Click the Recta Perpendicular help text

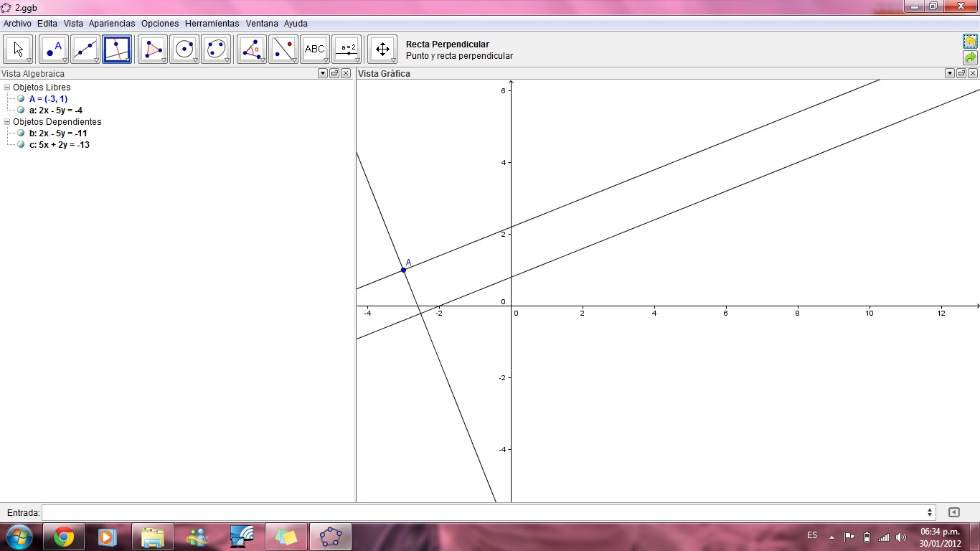pos(447,44)
